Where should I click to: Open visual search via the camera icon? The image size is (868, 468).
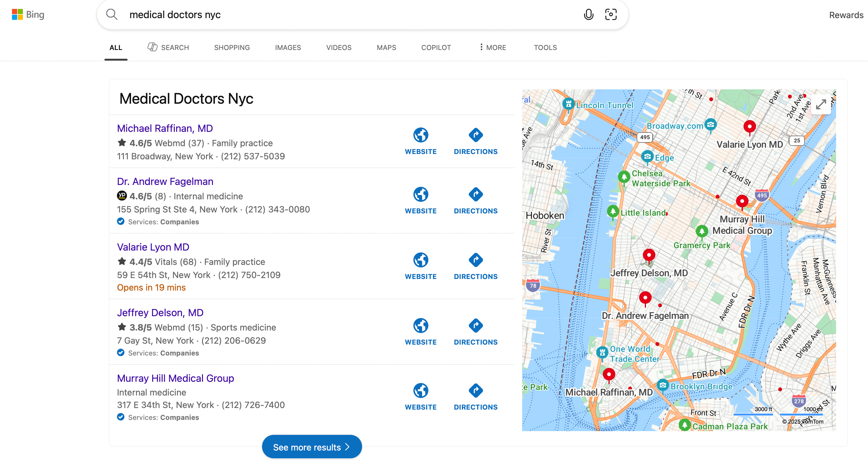610,14
